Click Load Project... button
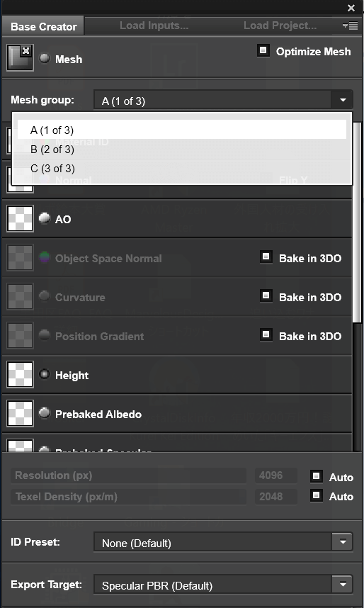 pyautogui.click(x=280, y=26)
